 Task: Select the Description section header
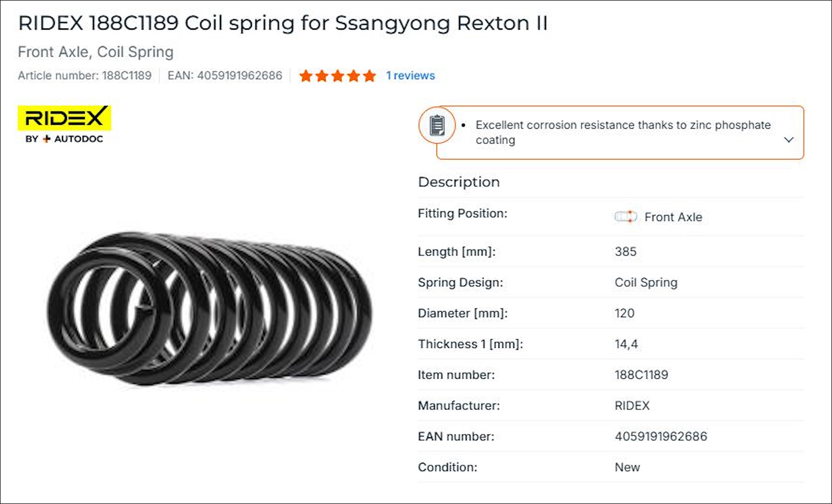(x=459, y=182)
